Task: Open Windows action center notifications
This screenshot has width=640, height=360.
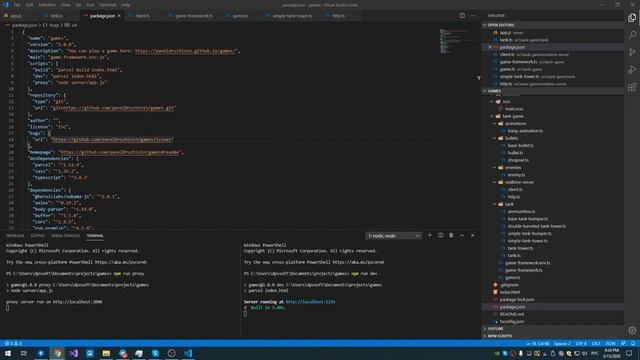Action: tap(629, 353)
